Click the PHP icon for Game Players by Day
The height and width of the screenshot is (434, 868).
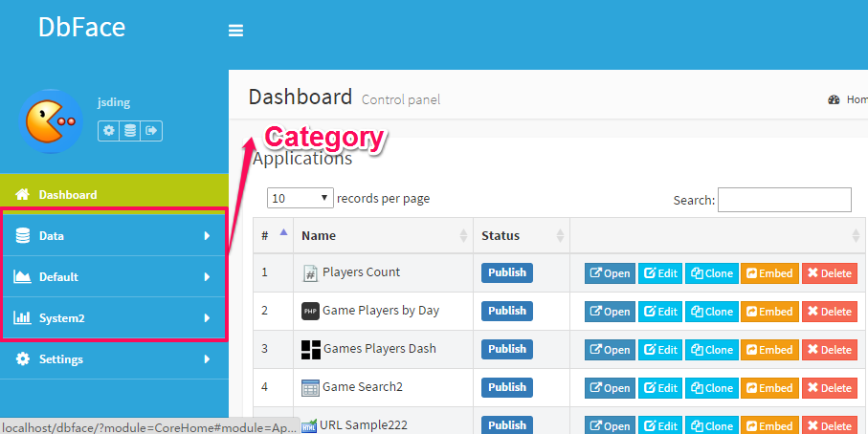pos(311,312)
